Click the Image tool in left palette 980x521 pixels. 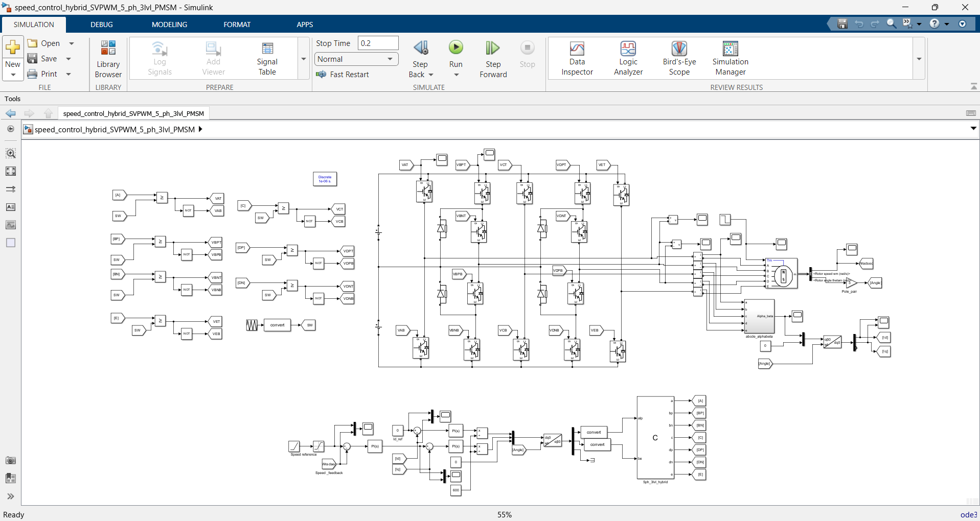coord(11,225)
